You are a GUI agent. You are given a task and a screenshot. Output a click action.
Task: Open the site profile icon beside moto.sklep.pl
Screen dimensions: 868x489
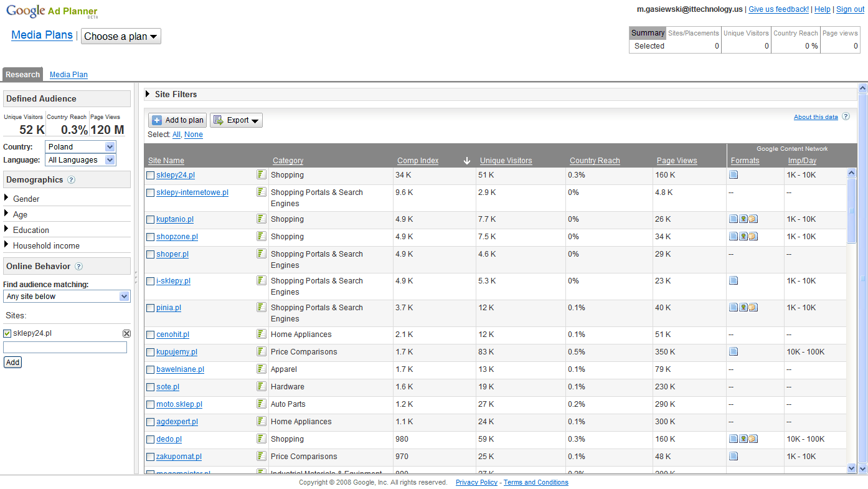262,404
